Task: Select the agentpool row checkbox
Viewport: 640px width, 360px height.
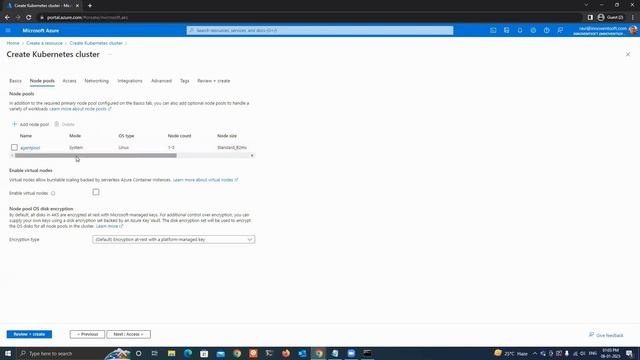Action: pyautogui.click(x=14, y=147)
